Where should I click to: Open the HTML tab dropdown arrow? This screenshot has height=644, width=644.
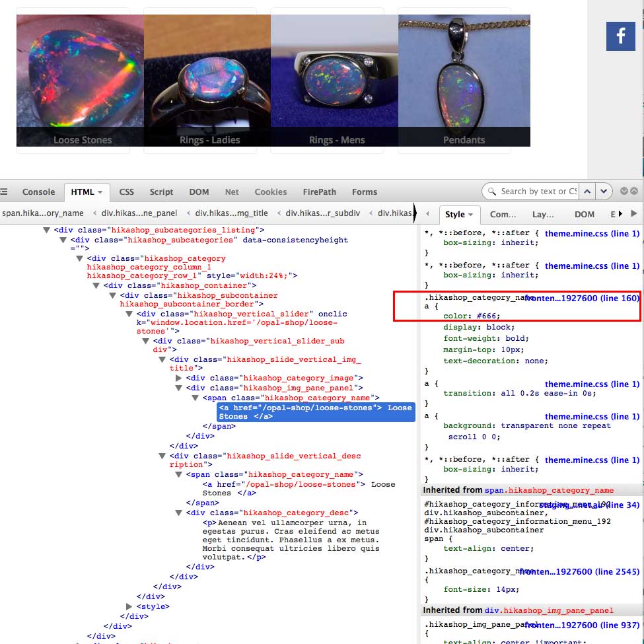pyautogui.click(x=100, y=192)
